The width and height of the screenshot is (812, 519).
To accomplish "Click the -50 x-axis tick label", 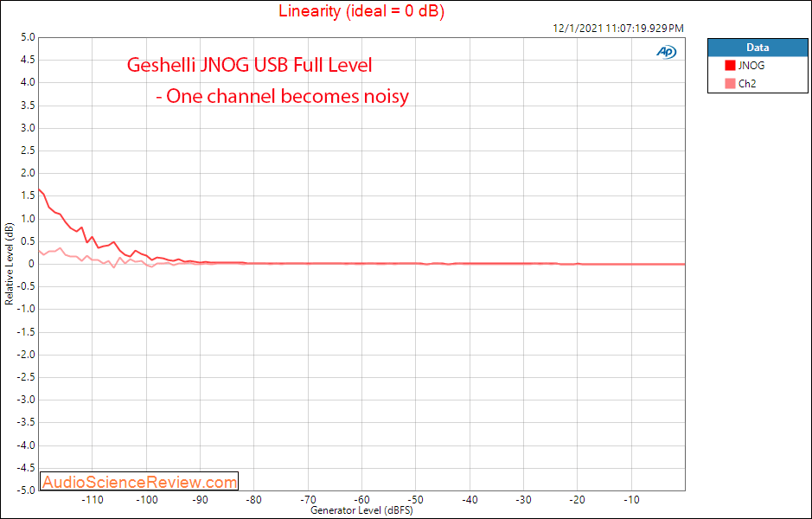I will click(x=415, y=500).
